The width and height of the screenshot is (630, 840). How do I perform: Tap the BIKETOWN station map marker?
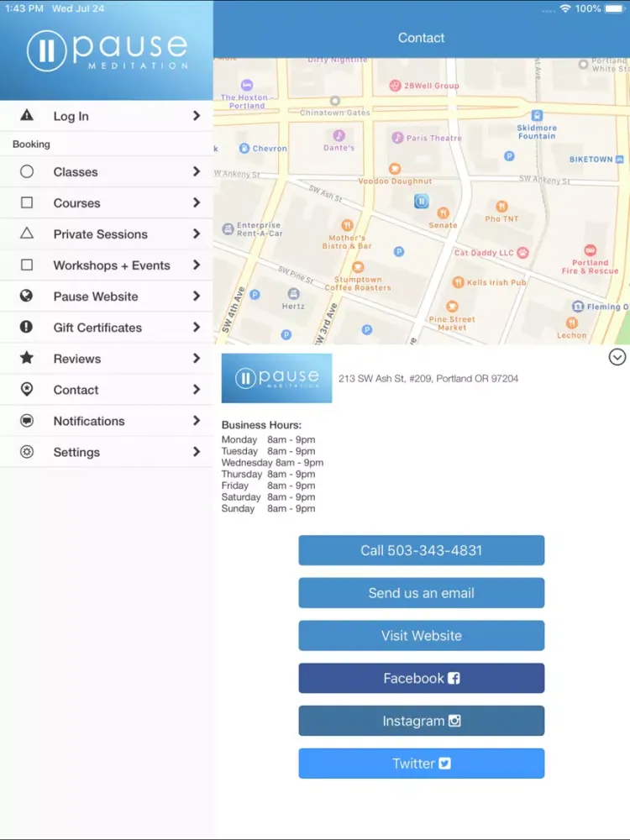coord(620,159)
